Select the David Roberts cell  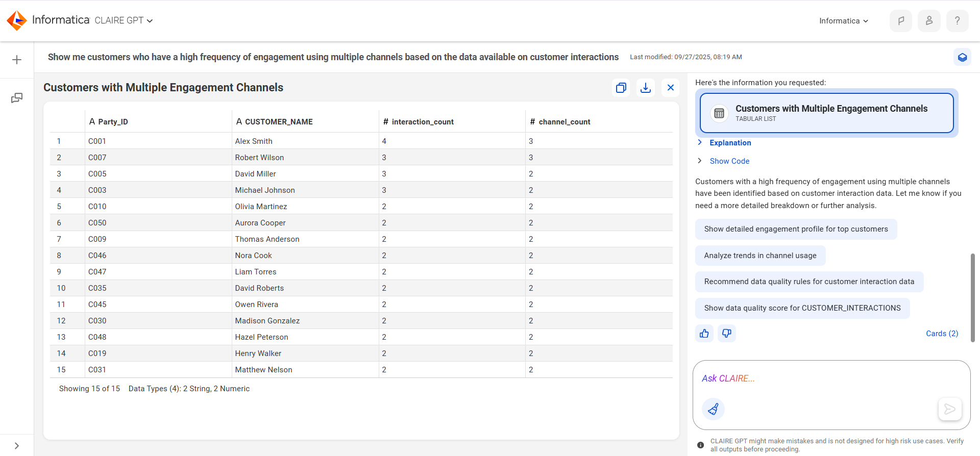click(x=305, y=288)
